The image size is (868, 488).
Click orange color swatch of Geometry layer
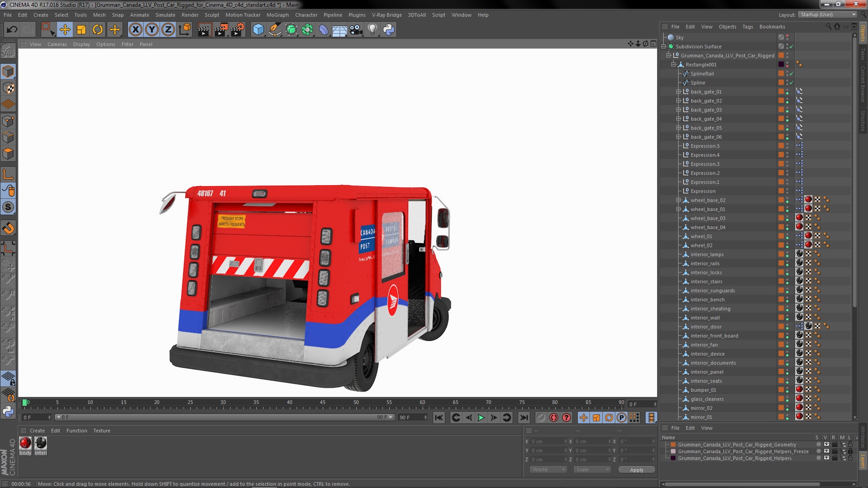(673, 445)
